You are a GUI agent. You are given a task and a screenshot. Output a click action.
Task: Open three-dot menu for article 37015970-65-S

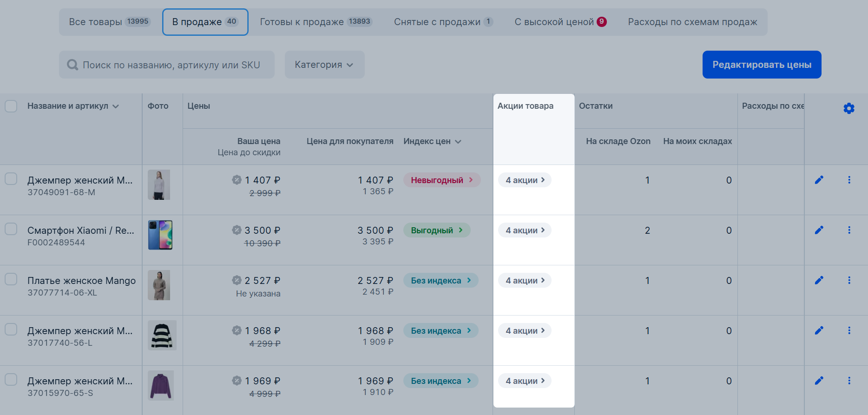point(849,381)
